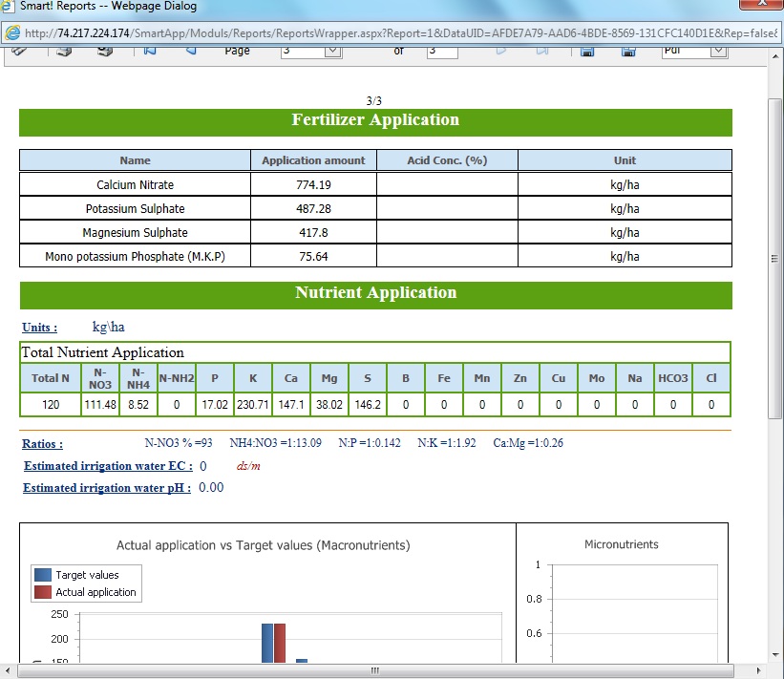Go to the previous report page

tap(191, 50)
